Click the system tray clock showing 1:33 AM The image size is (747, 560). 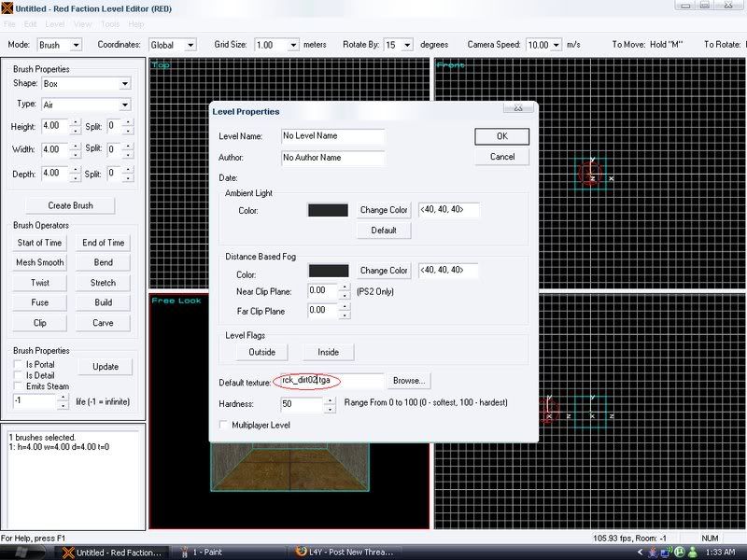point(720,553)
